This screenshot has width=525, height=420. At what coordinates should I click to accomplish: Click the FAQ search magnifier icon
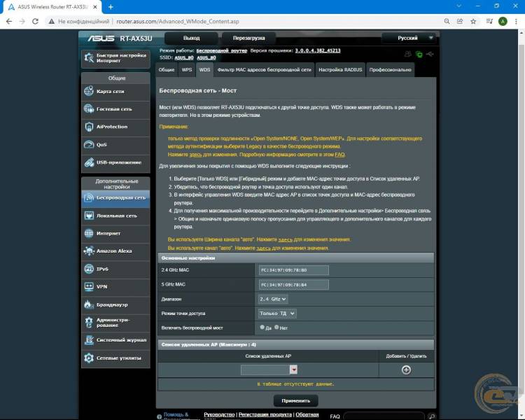[432, 416]
